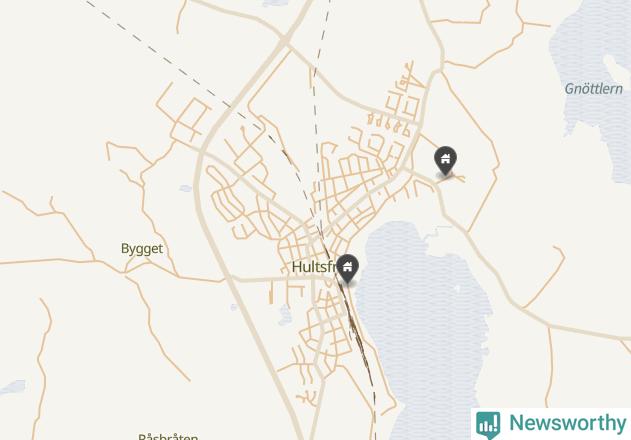Click the tiny island in the large lake
Image resolution: width=631 pixels, height=440 pixels.
(x=457, y=288)
